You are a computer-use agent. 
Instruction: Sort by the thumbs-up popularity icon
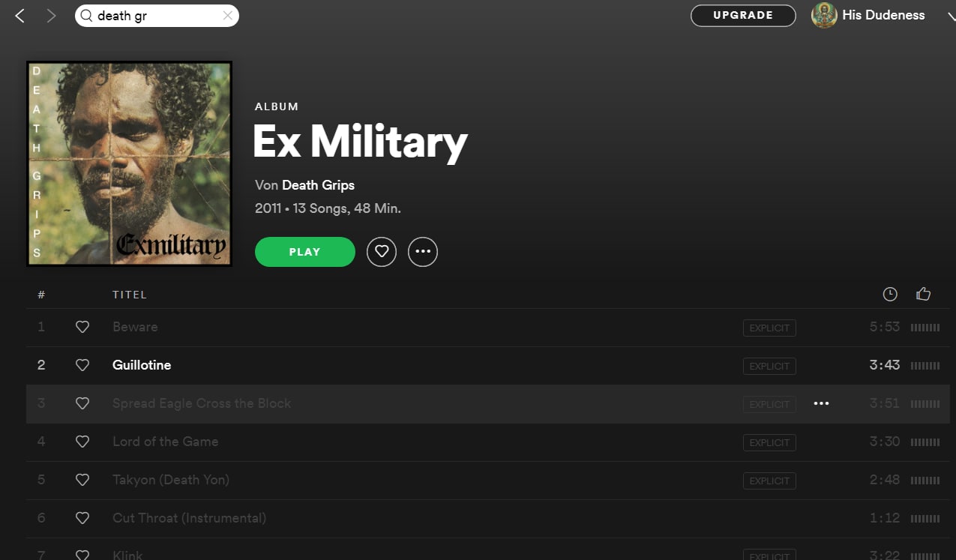[x=924, y=294]
